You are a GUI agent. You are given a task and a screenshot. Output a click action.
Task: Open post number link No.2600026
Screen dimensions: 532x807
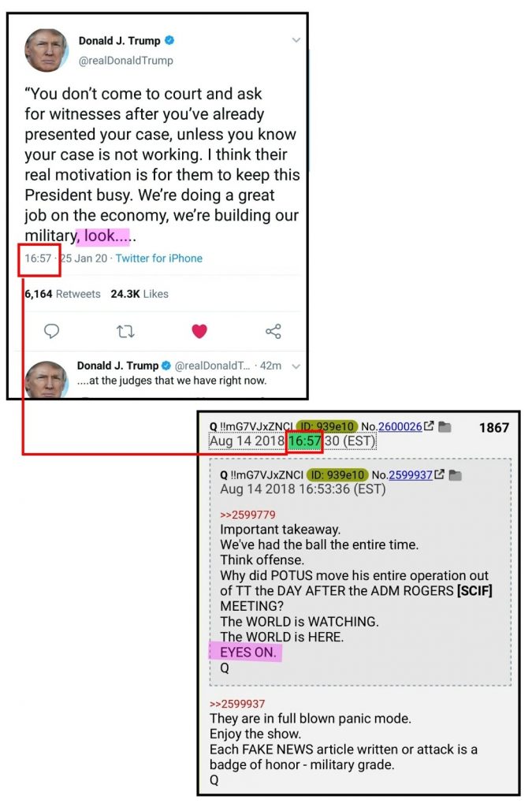(400, 426)
